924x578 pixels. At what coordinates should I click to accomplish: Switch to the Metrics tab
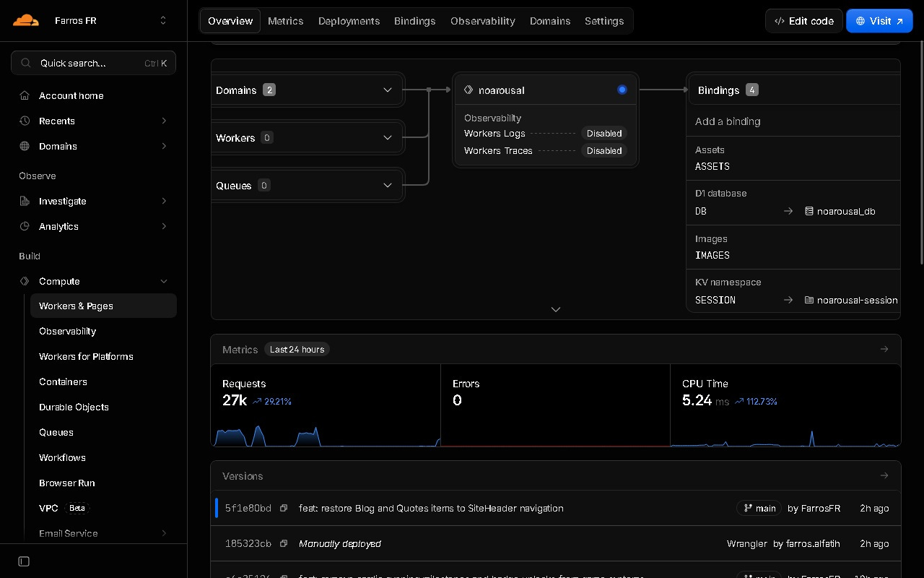pyautogui.click(x=286, y=21)
